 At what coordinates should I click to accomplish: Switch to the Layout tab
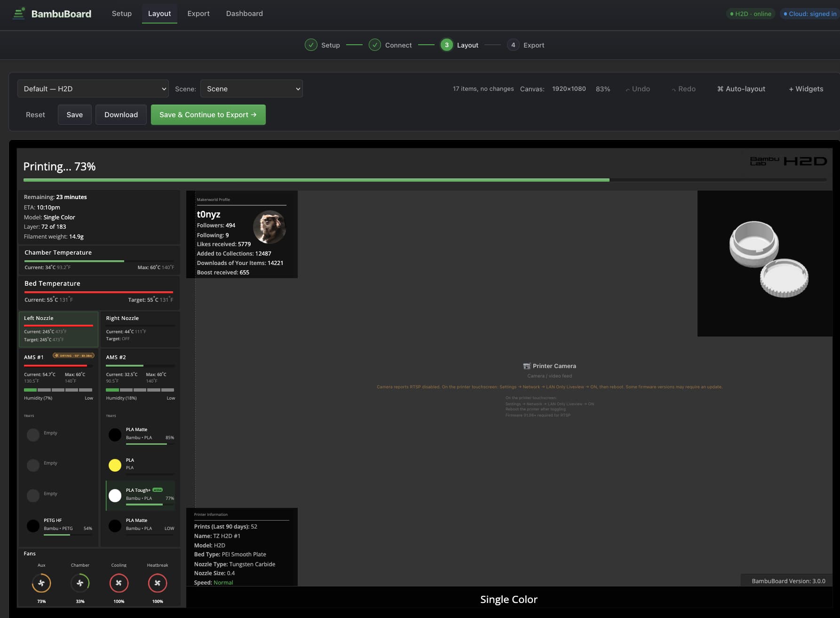click(159, 14)
